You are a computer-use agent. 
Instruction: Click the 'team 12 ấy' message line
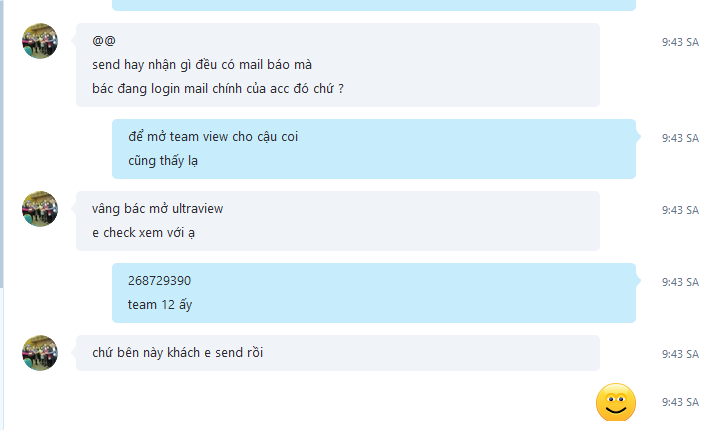click(x=160, y=305)
